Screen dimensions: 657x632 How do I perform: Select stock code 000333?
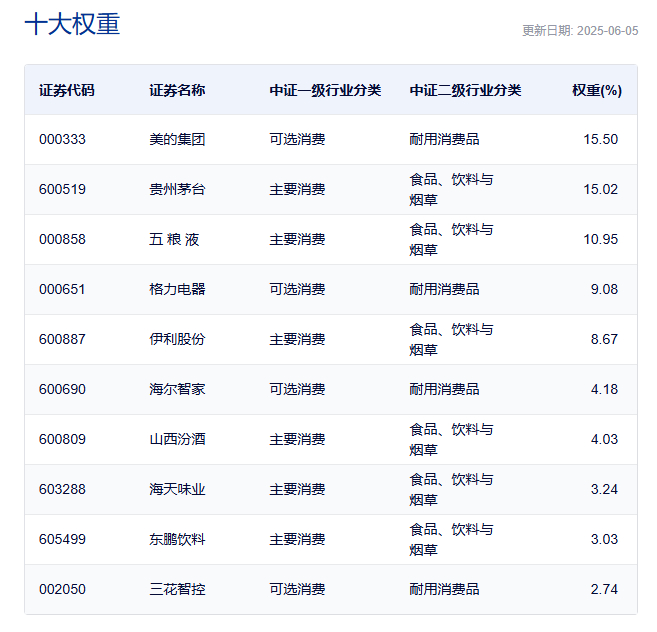click(62, 139)
